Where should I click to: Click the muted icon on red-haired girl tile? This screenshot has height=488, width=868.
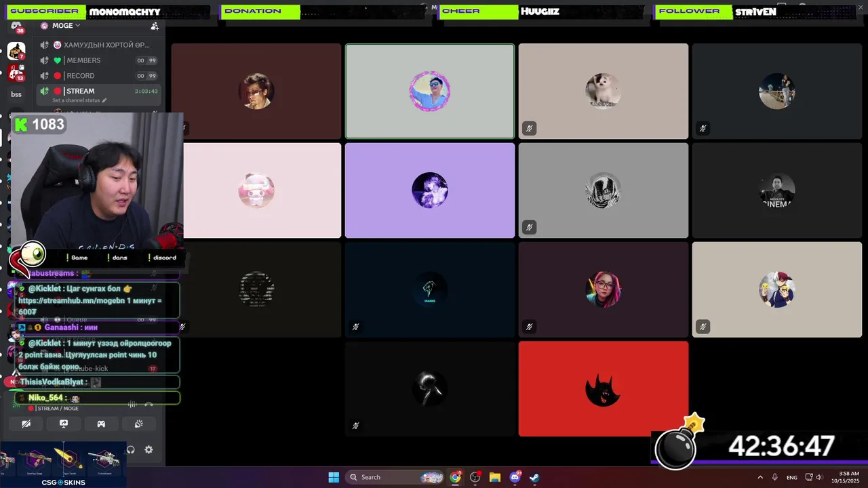[530, 327]
